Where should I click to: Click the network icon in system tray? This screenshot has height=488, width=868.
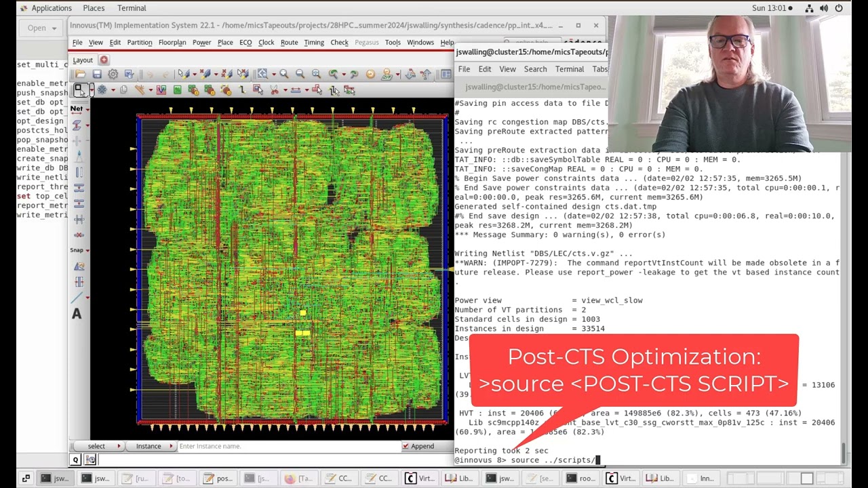tap(809, 8)
